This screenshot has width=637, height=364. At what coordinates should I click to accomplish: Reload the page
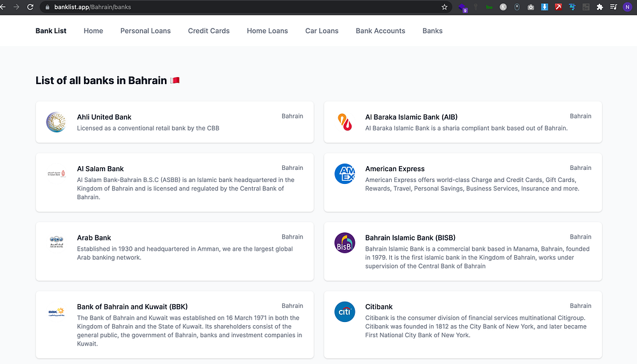click(x=30, y=7)
